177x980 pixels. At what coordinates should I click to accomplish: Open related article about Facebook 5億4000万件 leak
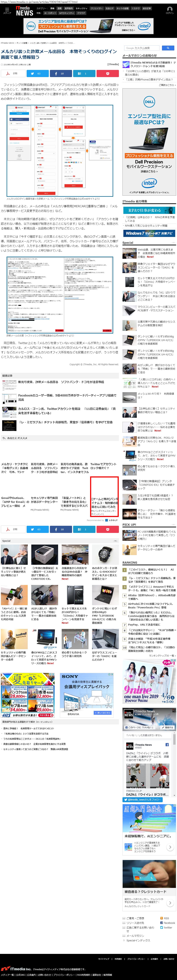click(67, 397)
